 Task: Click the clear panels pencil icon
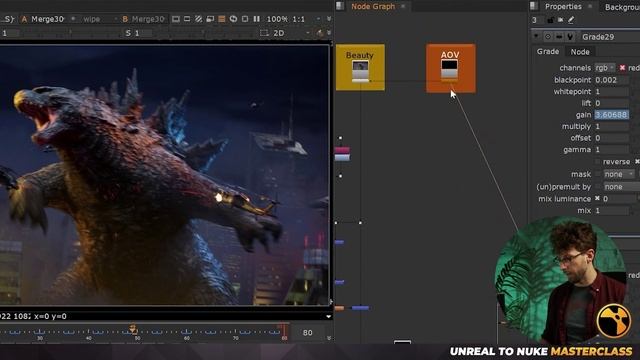[x=571, y=20]
